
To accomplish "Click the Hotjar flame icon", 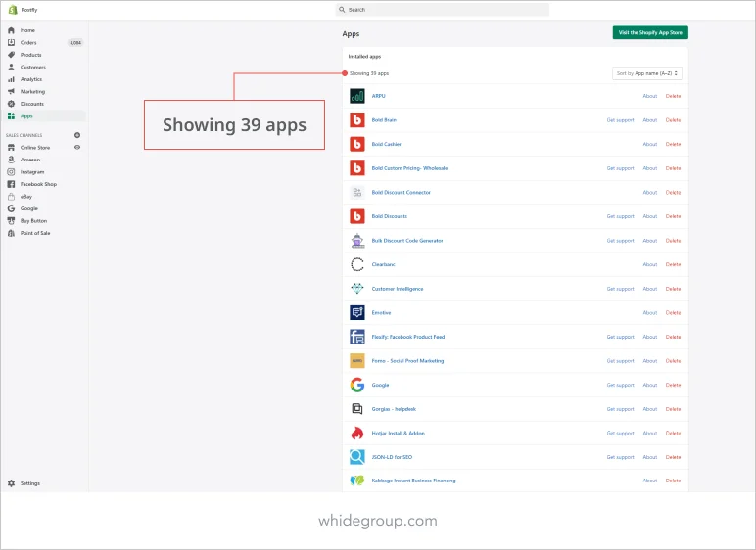I will tap(356, 434).
